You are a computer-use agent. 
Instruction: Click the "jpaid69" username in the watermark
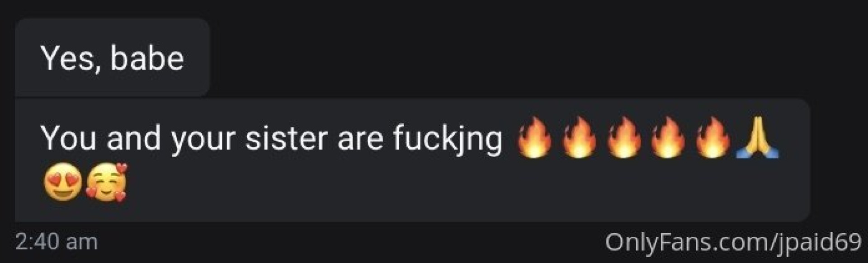pos(819,243)
